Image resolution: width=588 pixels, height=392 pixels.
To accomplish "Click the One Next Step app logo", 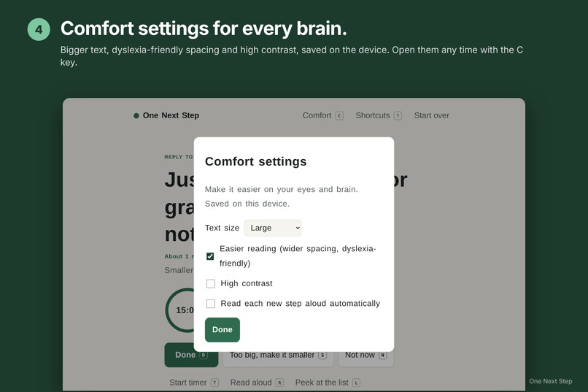I will 166,115.
